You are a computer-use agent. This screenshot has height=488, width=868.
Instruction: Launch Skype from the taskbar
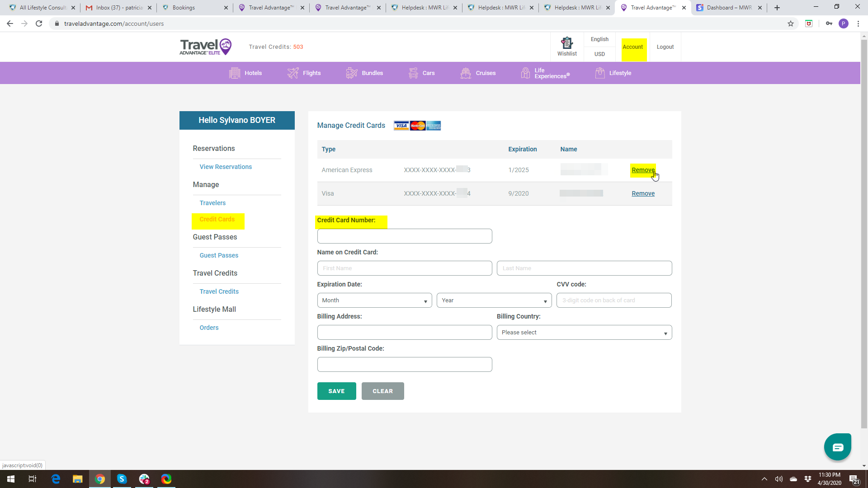122,479
